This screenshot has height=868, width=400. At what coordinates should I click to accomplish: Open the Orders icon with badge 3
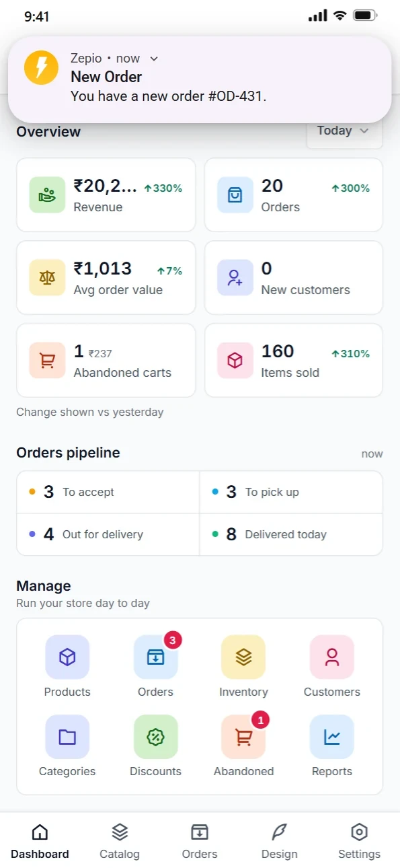pos(155,657)
